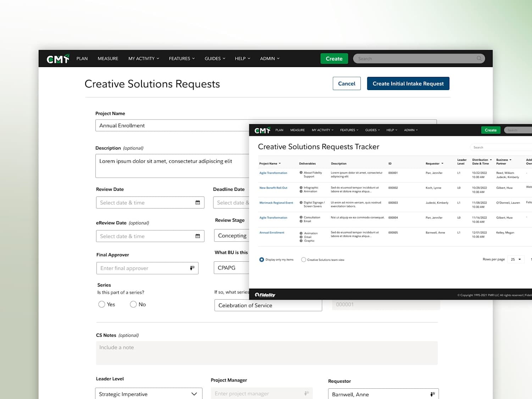Open Agile Transformation link for ID 000004
This screenshot has width=532, height=399.
point(273,217)
